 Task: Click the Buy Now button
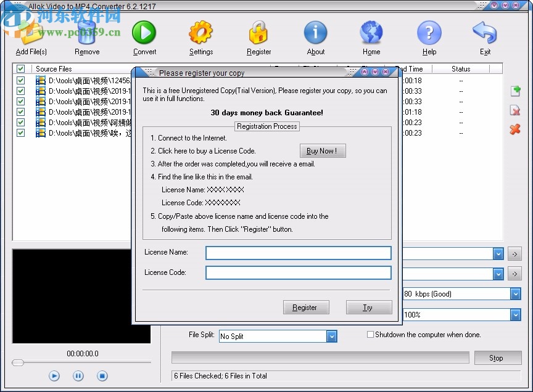323,150
